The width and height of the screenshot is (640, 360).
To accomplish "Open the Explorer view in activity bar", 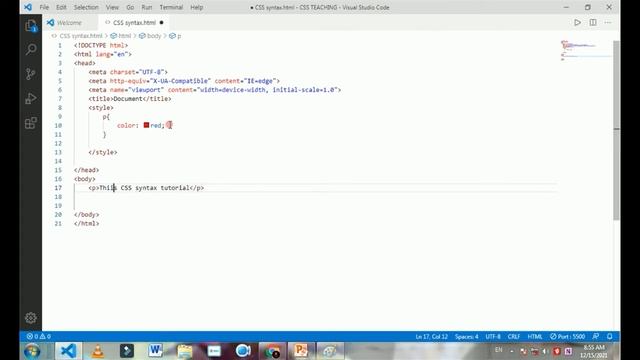I will coord(31,26).
